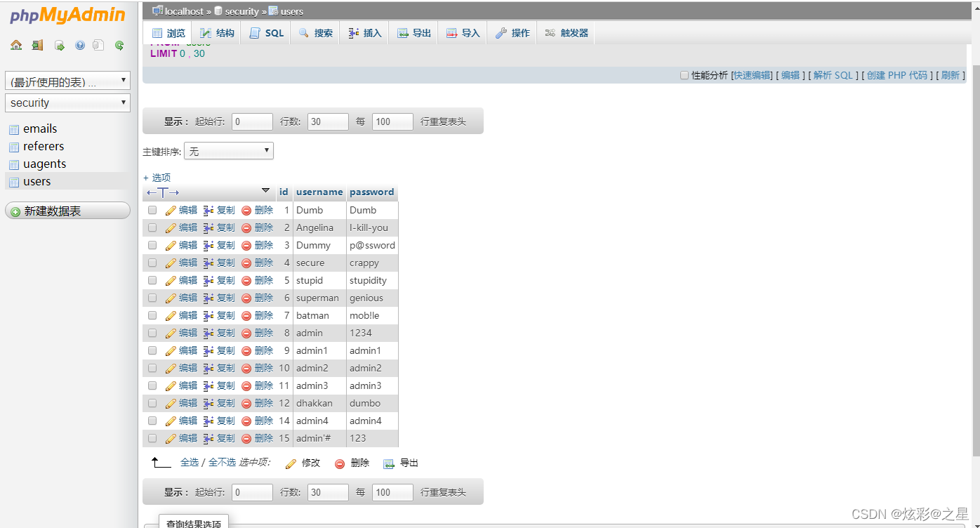Open the 触发器 triggers tab

pyautogui.click(x=567, y=33)
